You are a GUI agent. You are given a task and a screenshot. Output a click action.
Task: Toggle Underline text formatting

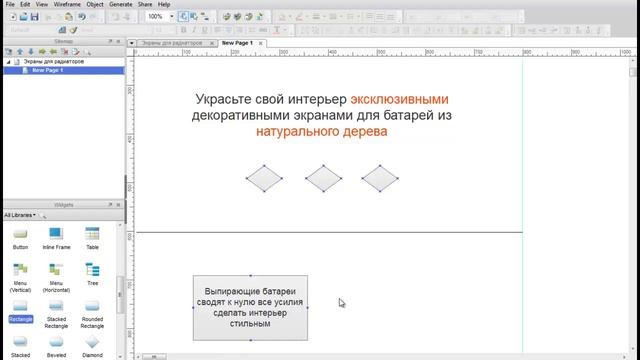tap(205, 30)
